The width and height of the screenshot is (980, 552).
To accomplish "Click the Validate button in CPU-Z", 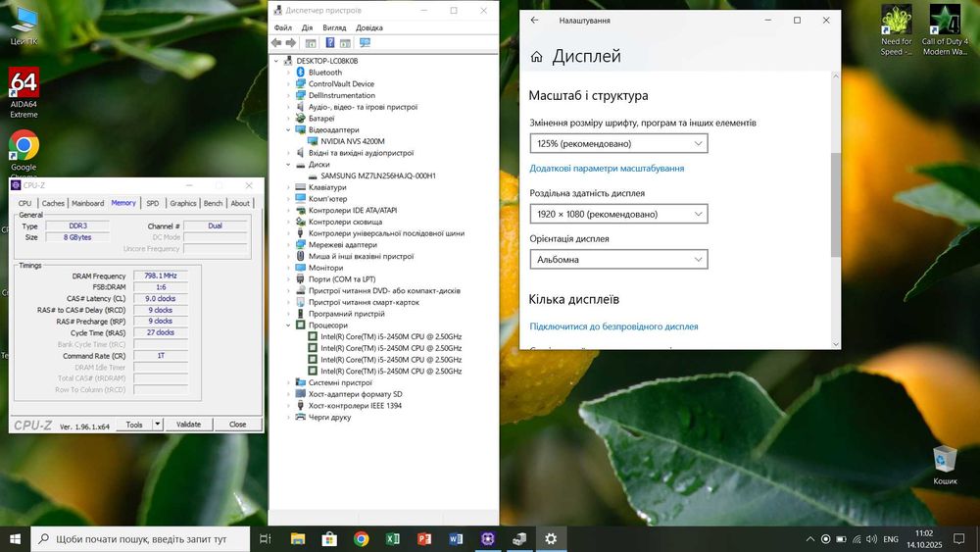I will (x=189, y=424).
